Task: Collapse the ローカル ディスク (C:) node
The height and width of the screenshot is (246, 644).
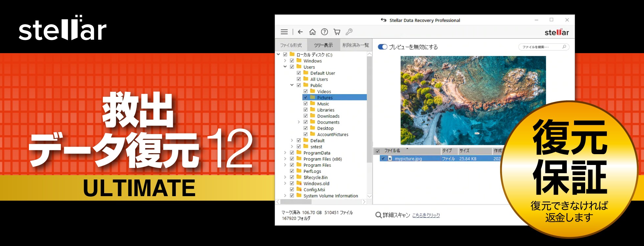Action: pyautogui.click(x=278, y=54)
